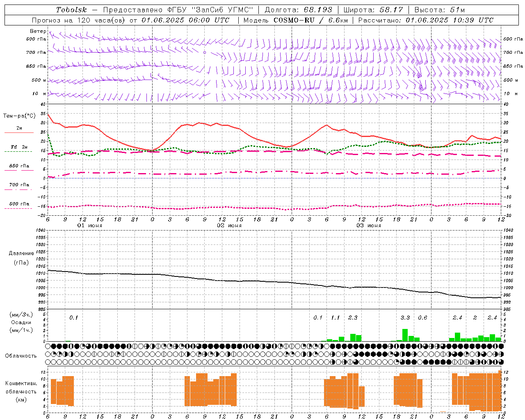Image resolution: width=525 pixels, height=420 pixels.
Task: Click the 01 июня date label
Action: [90, 226]
